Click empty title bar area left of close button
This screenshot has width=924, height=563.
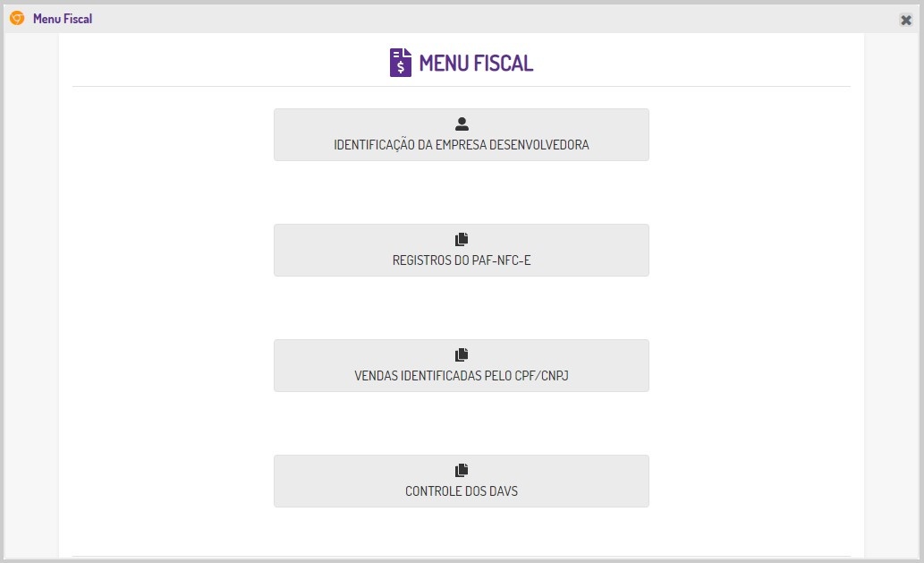tap(537, 19)
